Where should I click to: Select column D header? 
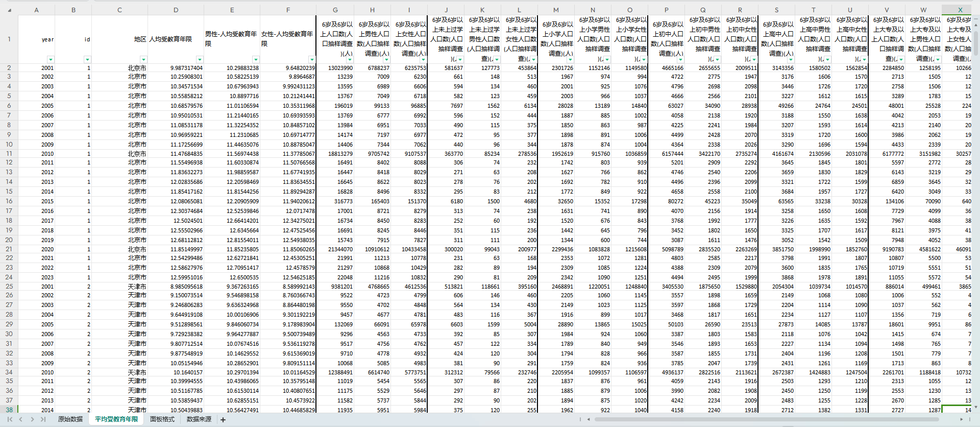[176, 10]
